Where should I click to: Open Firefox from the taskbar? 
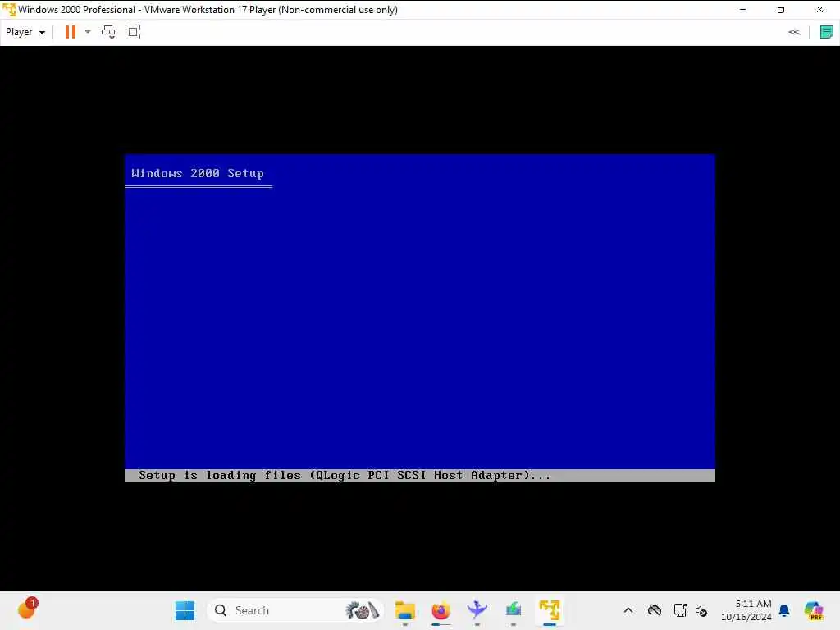coord(441,610)
